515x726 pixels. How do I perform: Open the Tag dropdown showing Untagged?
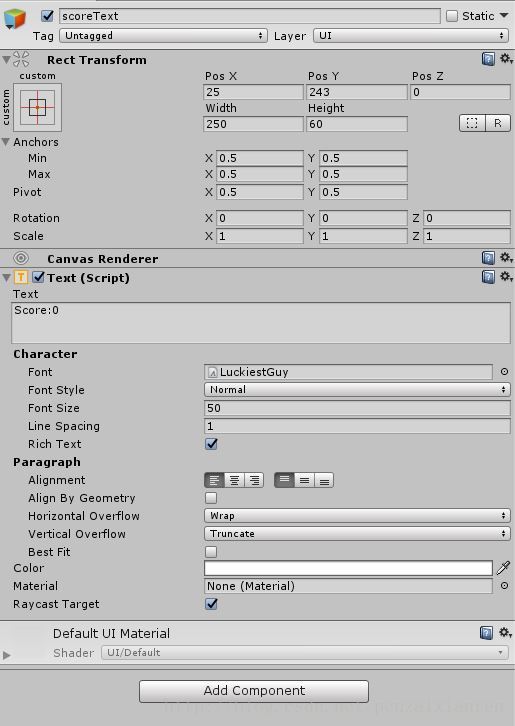163,36
